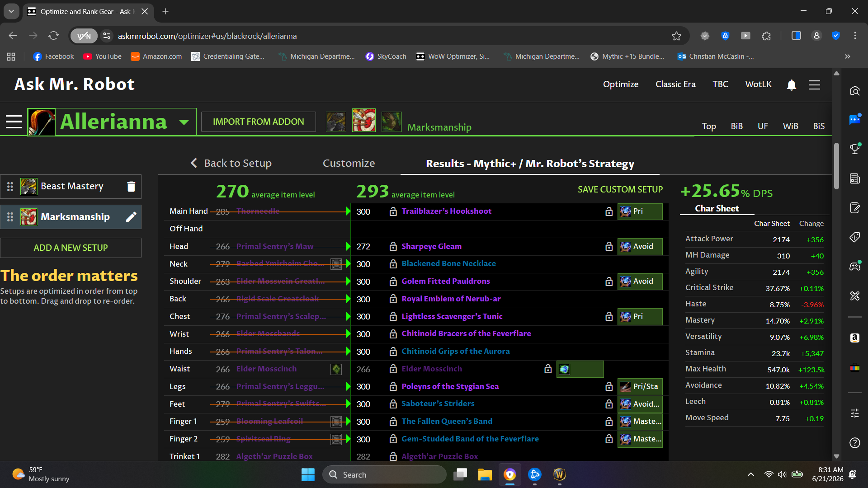The width and height of the screenshot is (868, 488).
Task: Click IMPORT FROM ADDON button
Action: (258, 122)
